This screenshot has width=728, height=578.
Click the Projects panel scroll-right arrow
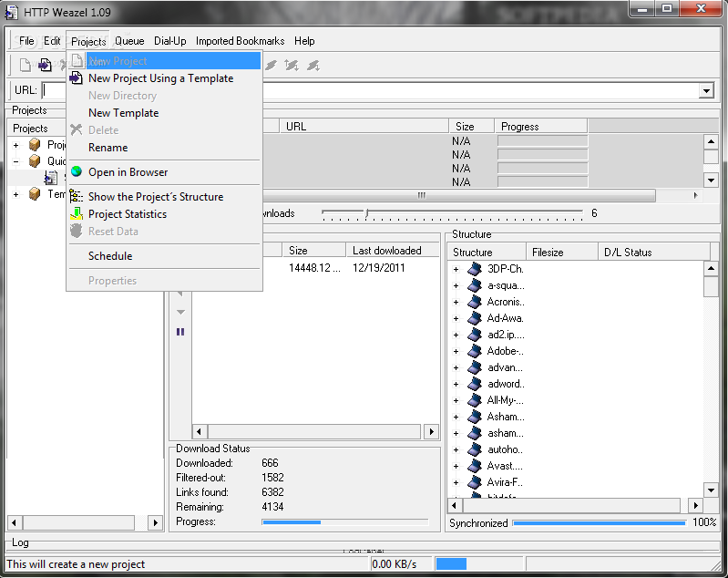(x=156, y=522)
